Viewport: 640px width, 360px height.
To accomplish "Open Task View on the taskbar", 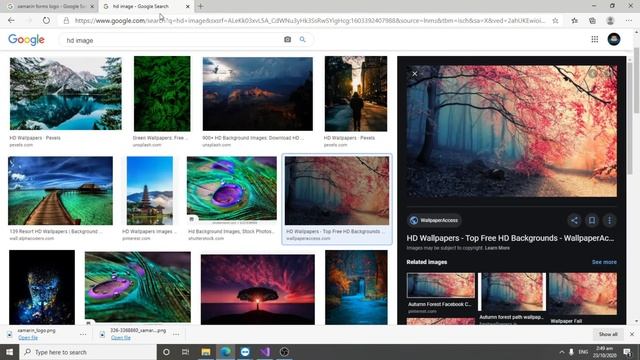I will 185,352.
